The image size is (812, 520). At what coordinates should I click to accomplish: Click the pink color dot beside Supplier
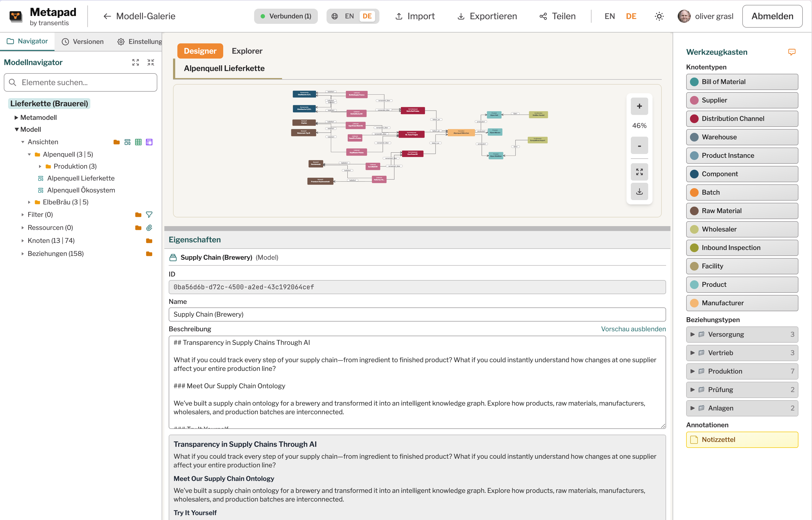coord(695,100)
